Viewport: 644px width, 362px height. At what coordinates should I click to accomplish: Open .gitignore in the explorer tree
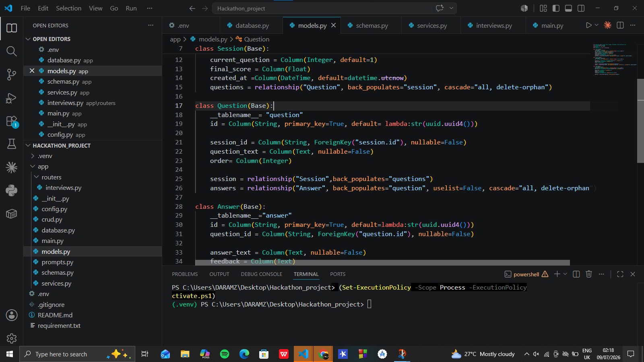point(51,305)
